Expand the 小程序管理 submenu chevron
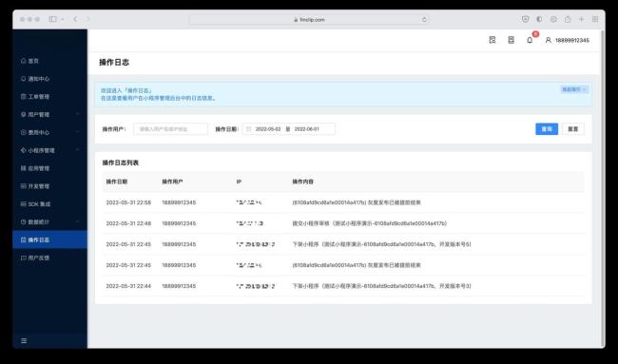 coord(78,150)
